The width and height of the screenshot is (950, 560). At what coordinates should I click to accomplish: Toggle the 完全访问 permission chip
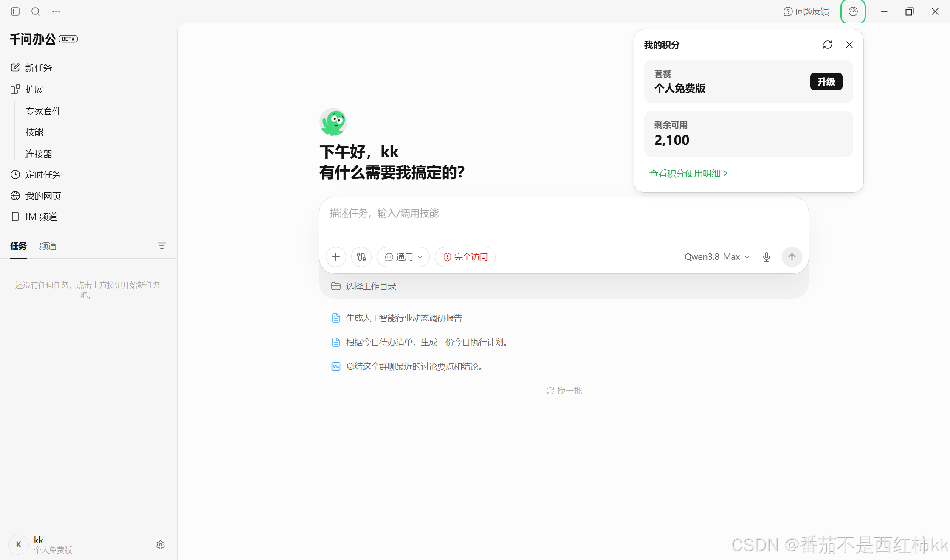point(465,257)
